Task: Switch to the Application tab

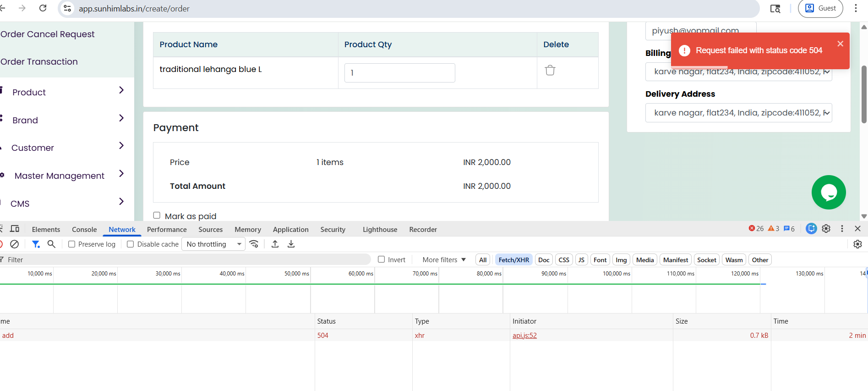Action: tap(291, 229)
